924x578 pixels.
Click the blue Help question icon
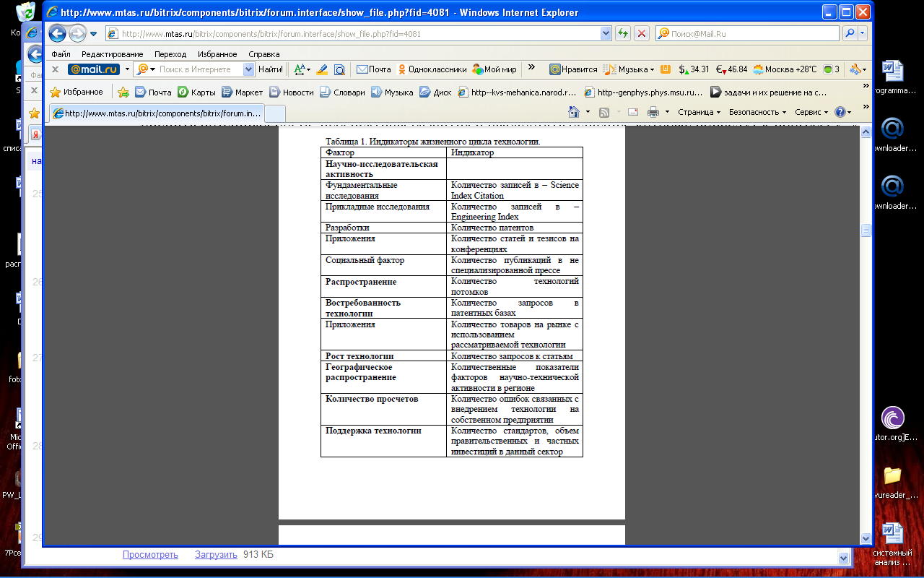coord(840,112)
